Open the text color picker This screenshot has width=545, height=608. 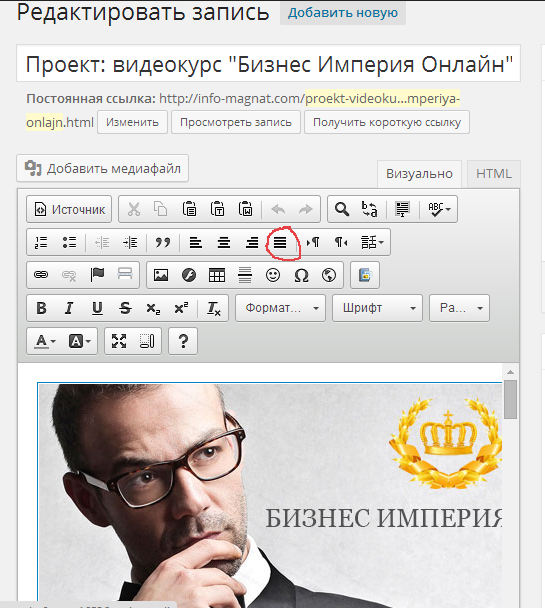[x=45, y=341]
